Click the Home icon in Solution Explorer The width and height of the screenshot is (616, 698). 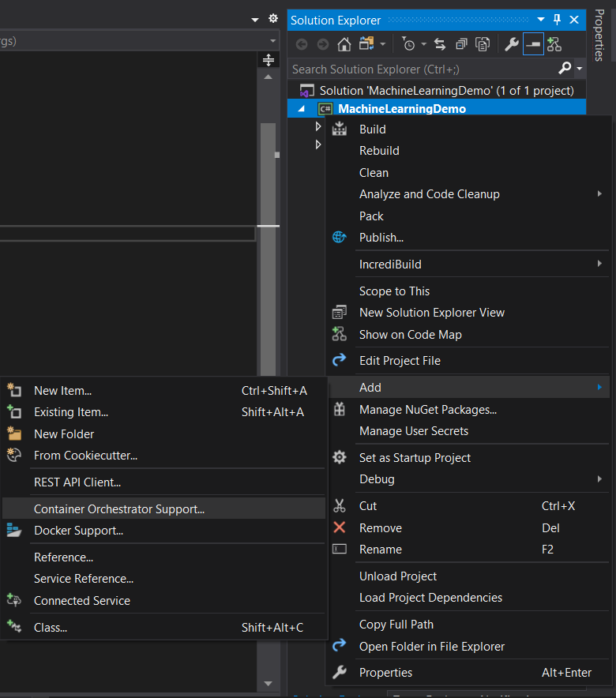click(344, 44)
